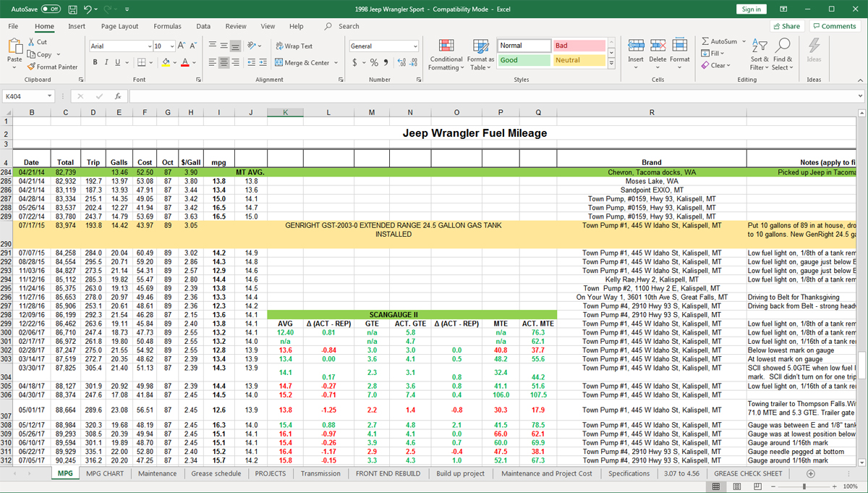Center align the cell text
This screenshot has width=868, height=493.
[x=224, y=63]
